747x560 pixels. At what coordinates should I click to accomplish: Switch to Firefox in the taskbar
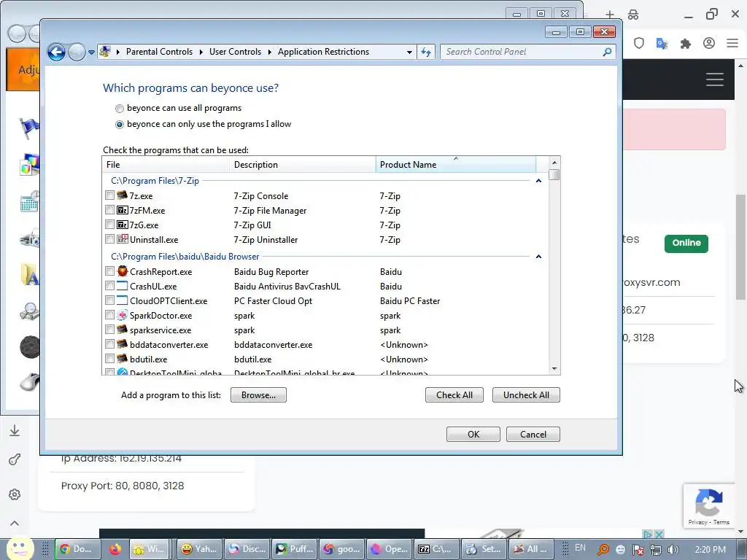[x=115, y=549]
